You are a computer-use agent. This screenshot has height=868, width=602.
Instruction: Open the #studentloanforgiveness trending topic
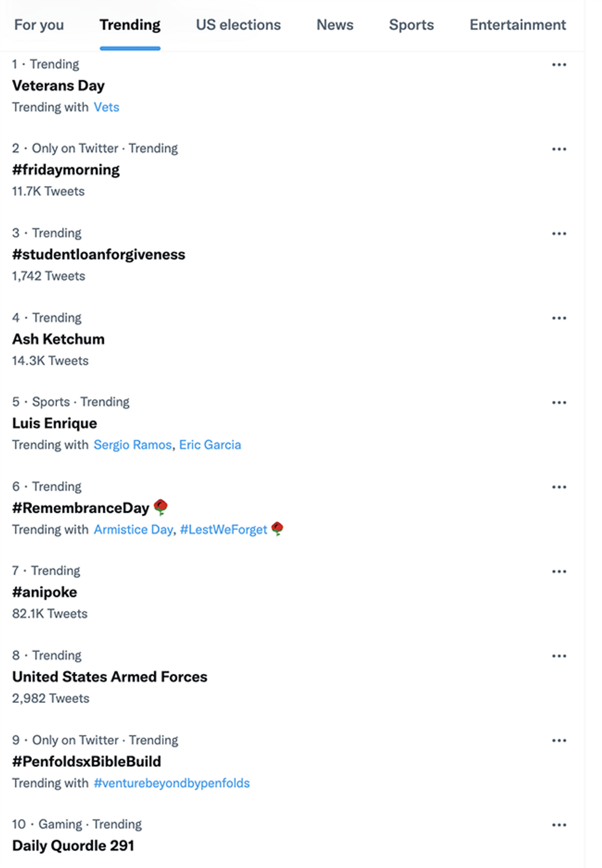pyautogui.click(x=99, y=255)
